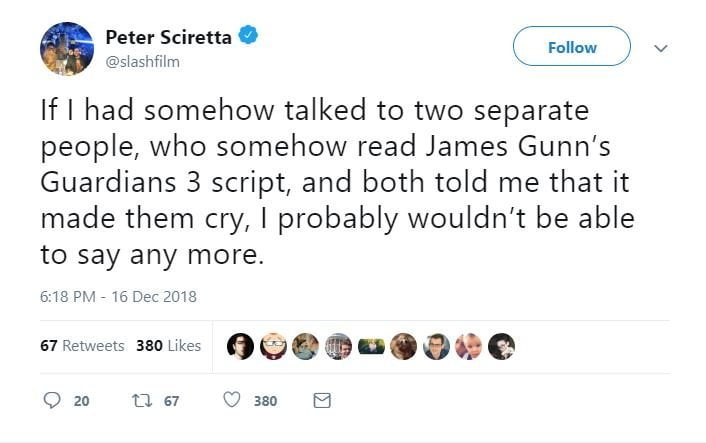The height and width of the screenshot is (443, 706).
Task: Open first liker avatar with dark background
Action: pyautogui.click(x=241, y=346)
